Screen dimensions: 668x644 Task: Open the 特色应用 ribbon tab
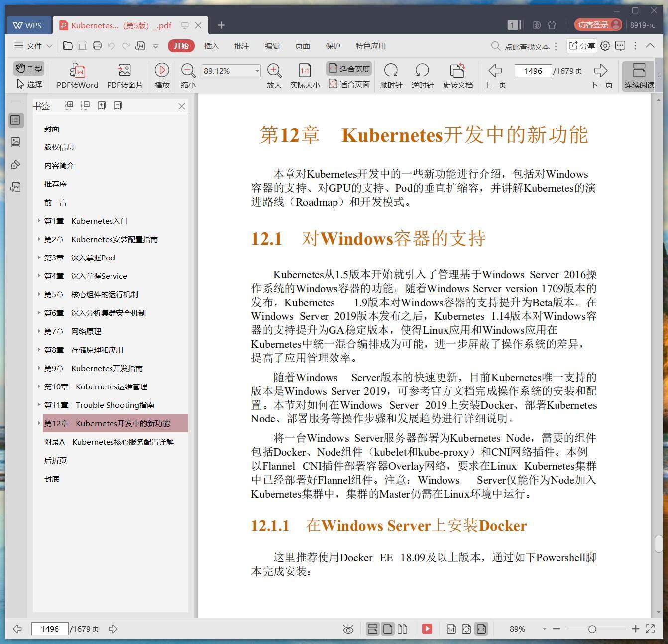click(370, 46)
